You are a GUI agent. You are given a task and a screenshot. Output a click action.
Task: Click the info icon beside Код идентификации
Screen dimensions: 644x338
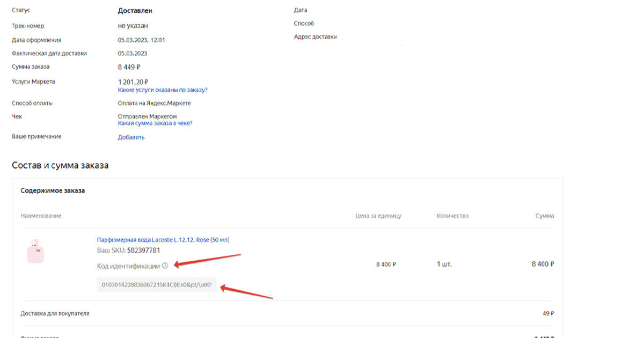[x=165, y=266]
